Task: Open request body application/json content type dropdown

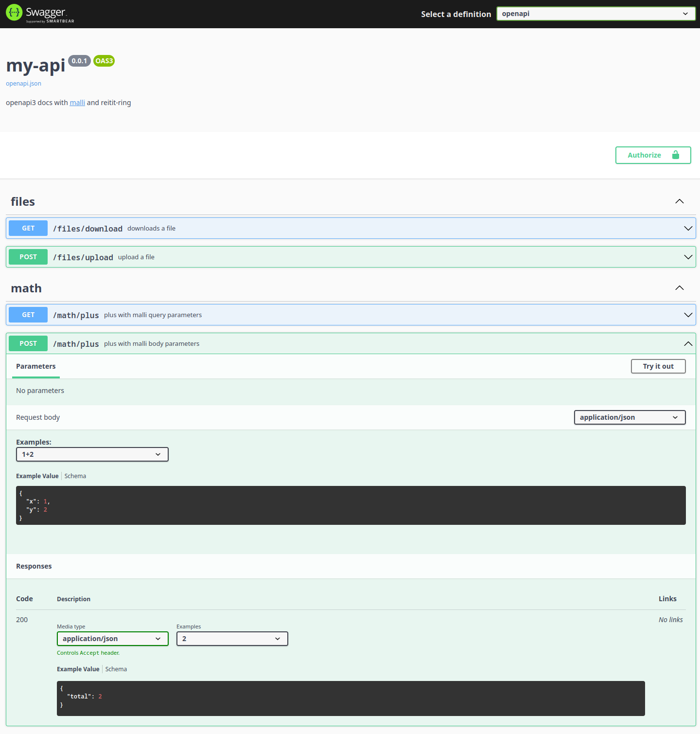Action: click(x=630, y=417)
